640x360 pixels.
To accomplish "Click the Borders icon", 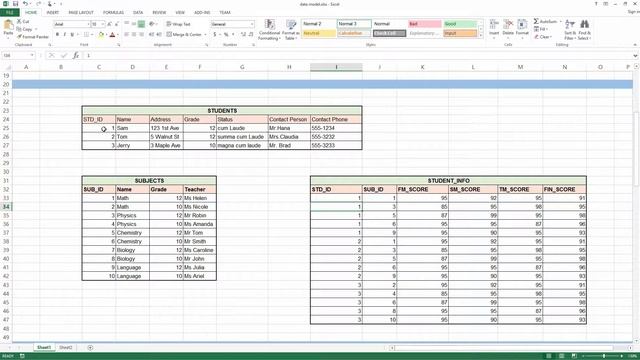I will point(86,35).
